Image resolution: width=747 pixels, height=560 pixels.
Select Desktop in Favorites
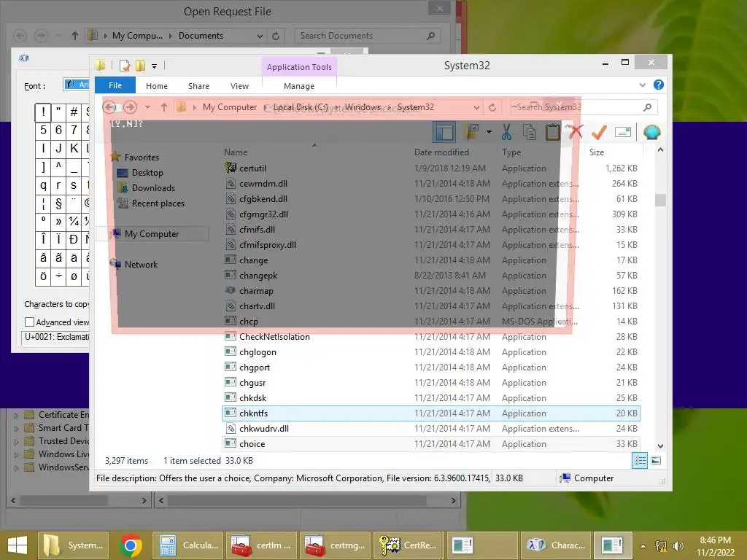click(147, 173)
